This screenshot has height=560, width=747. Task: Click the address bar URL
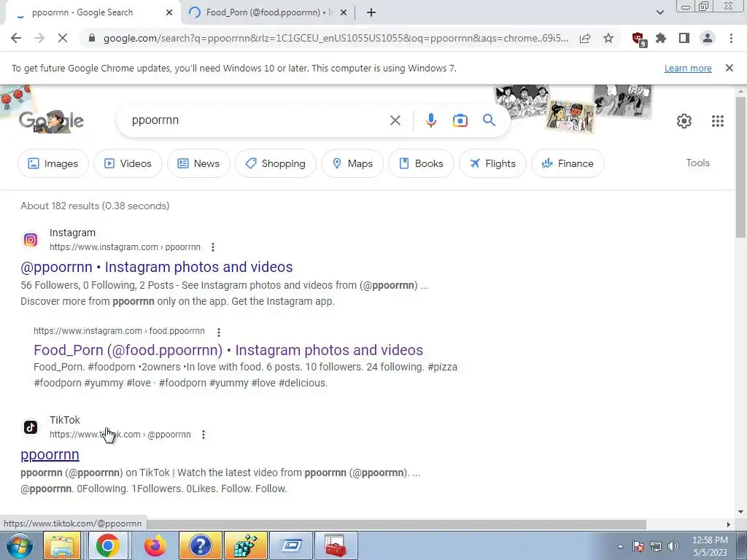[336, 38]
